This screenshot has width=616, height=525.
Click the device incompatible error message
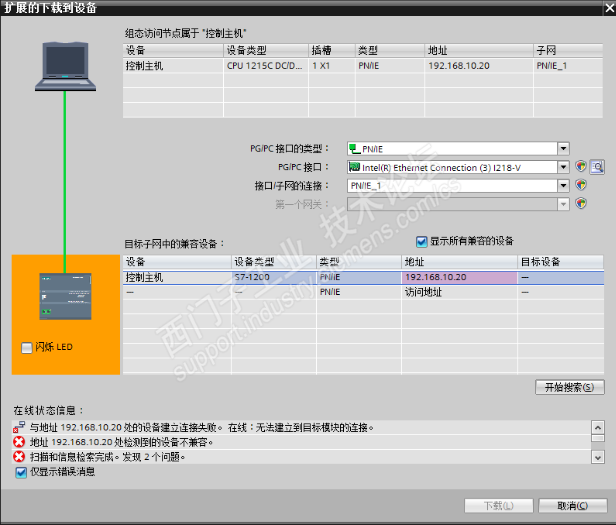122,442
